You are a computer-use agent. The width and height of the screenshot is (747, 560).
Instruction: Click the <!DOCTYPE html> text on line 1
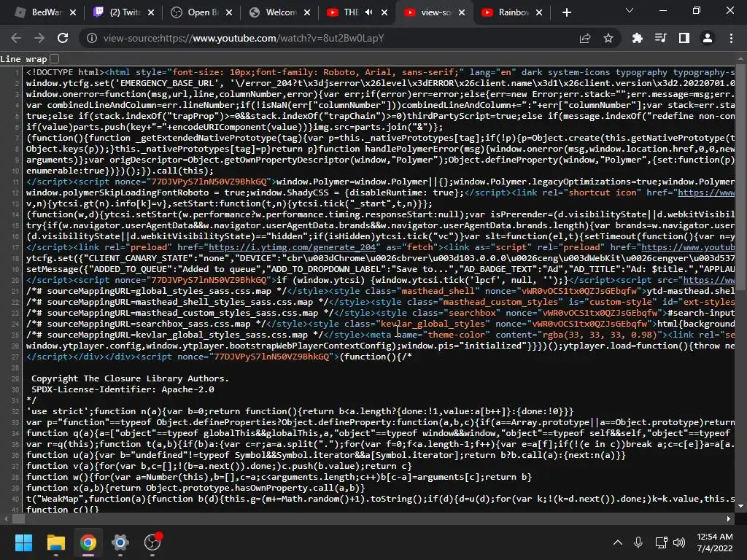(x=65, y=72)
